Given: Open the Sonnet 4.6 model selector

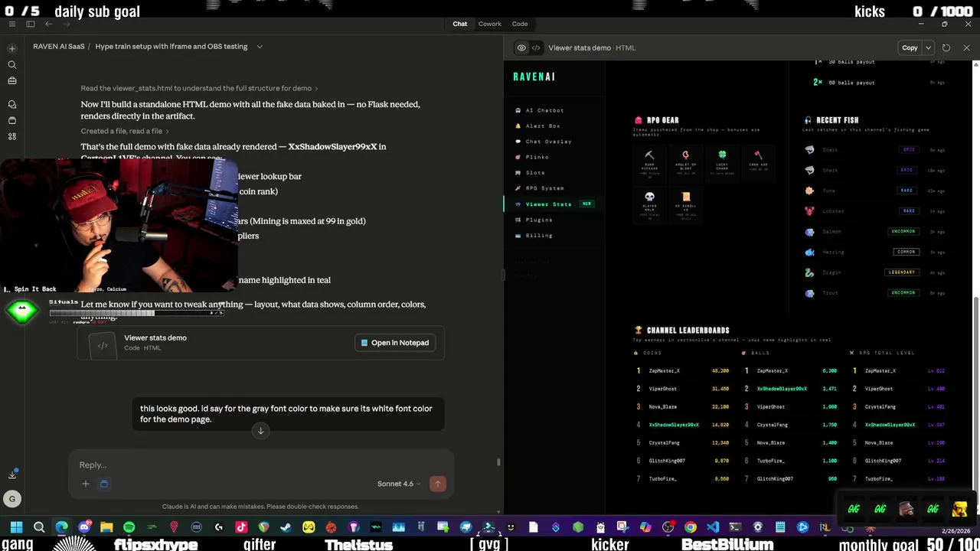Looking at the screenshot, I should coord(398,484).
